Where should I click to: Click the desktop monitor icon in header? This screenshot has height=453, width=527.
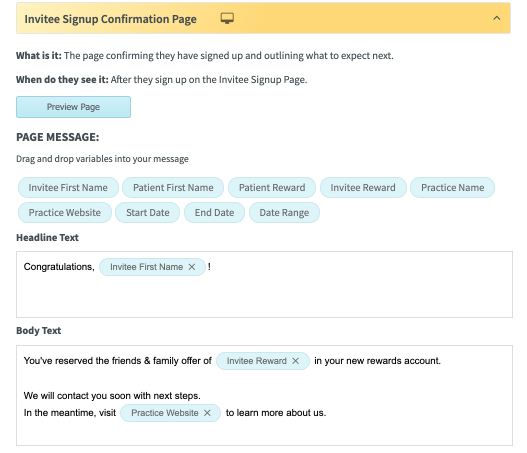pos(227,18)
